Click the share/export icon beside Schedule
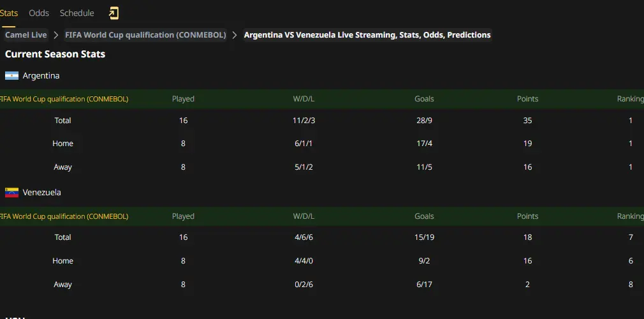 pos(113,13)
